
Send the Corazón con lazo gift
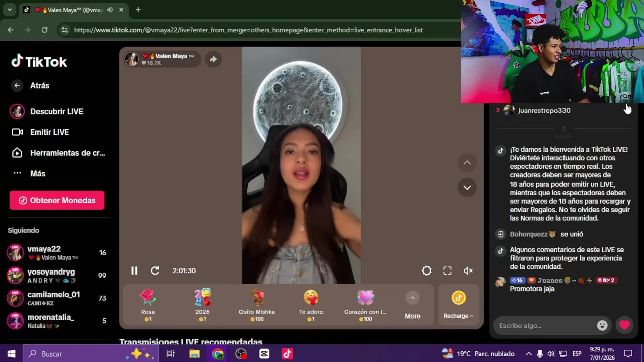click(365, 305)
